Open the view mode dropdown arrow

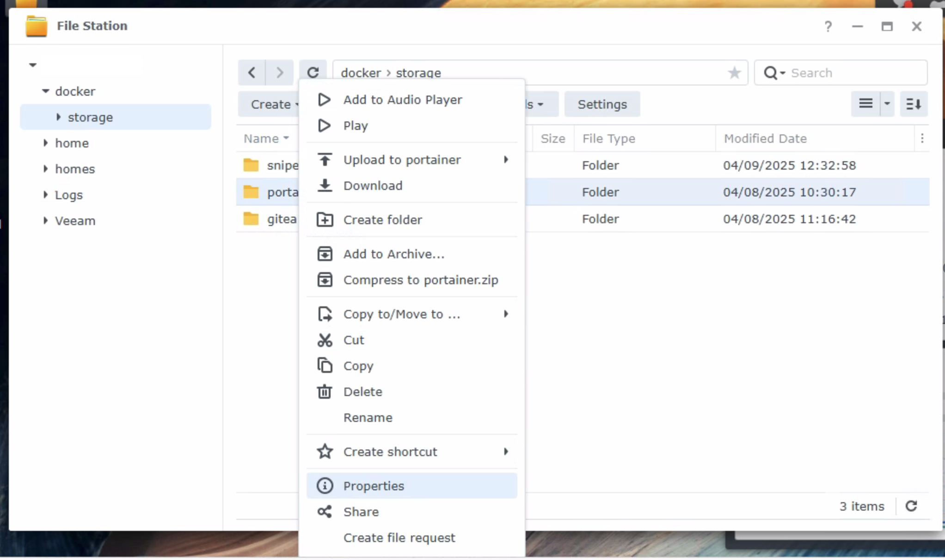pyautogui.click(x=887, y=104)
